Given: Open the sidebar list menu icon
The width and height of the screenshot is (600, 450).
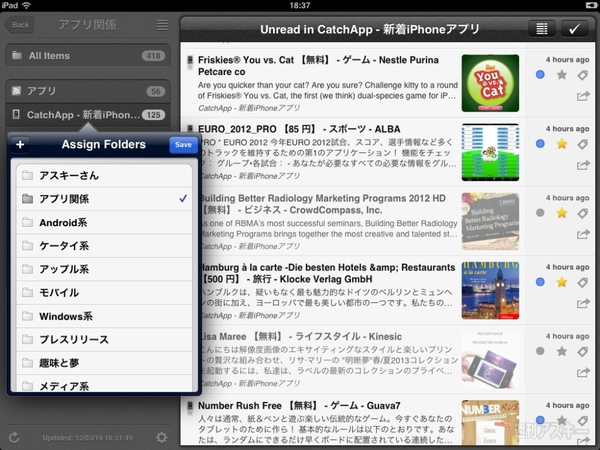Looking at the screenshot, I should pyautogui.click(x=162, y=25).
